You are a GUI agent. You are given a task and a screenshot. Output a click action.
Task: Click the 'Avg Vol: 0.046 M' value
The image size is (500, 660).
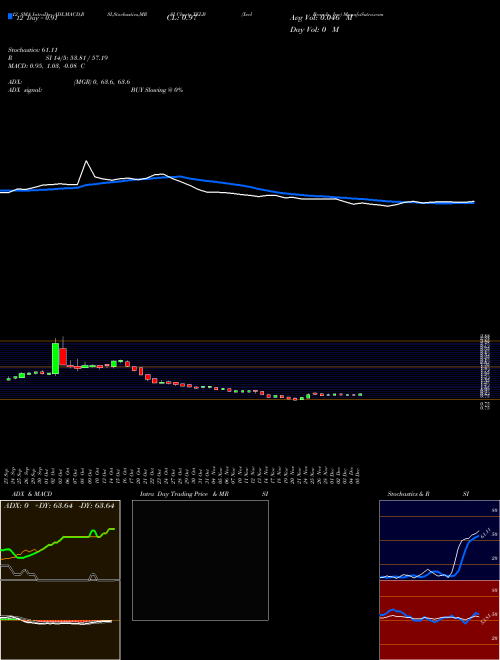point(321,18)
